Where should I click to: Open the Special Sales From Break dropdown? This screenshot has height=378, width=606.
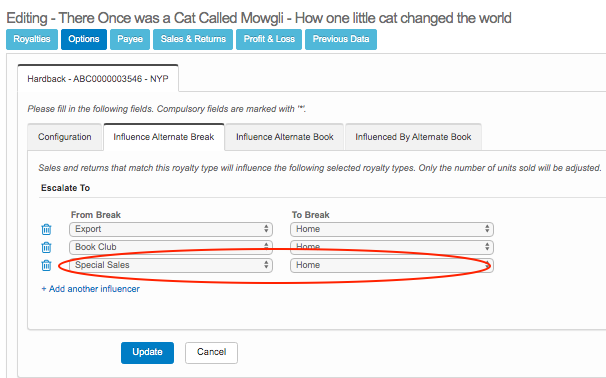(171, 265)
